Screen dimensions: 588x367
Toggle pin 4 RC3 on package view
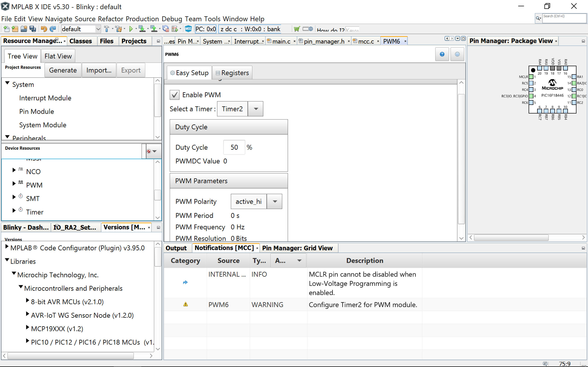(531, 96)
